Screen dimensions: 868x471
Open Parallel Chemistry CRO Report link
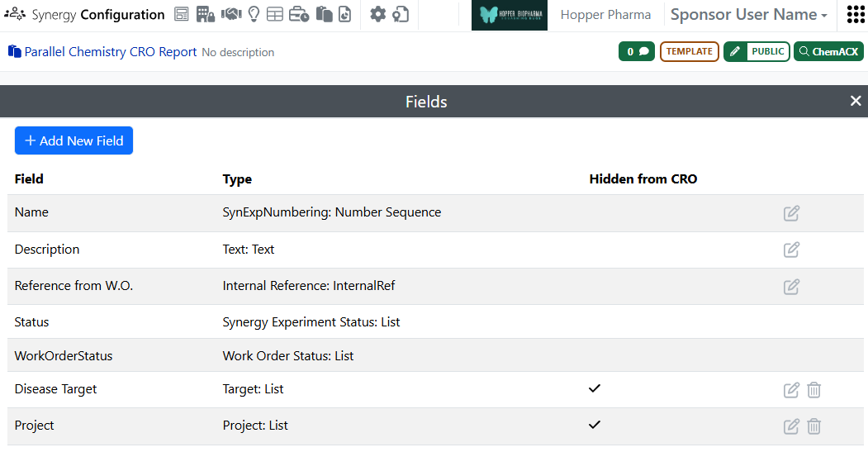[110, 52]
